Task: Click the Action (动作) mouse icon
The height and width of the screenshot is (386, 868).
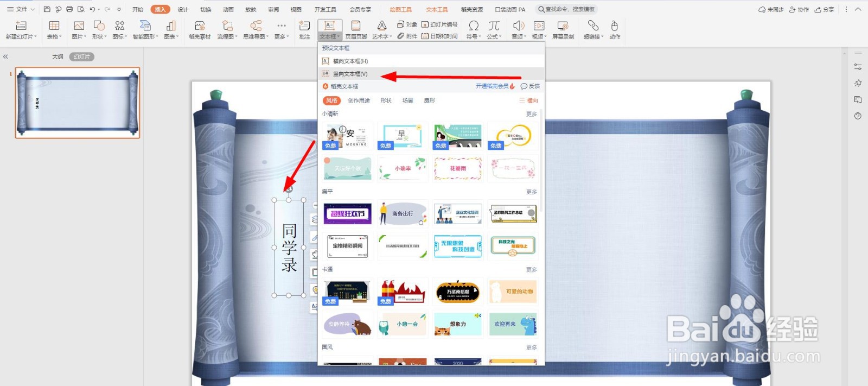Action: (614, 26)
